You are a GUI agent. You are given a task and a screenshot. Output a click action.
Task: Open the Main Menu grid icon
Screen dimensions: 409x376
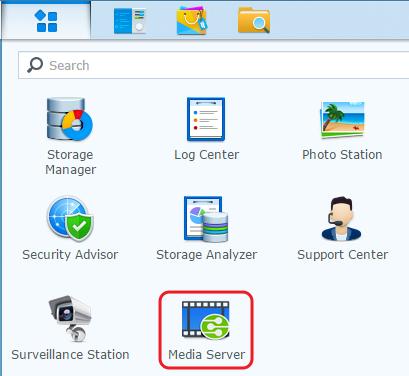click(x=46, y=21)
